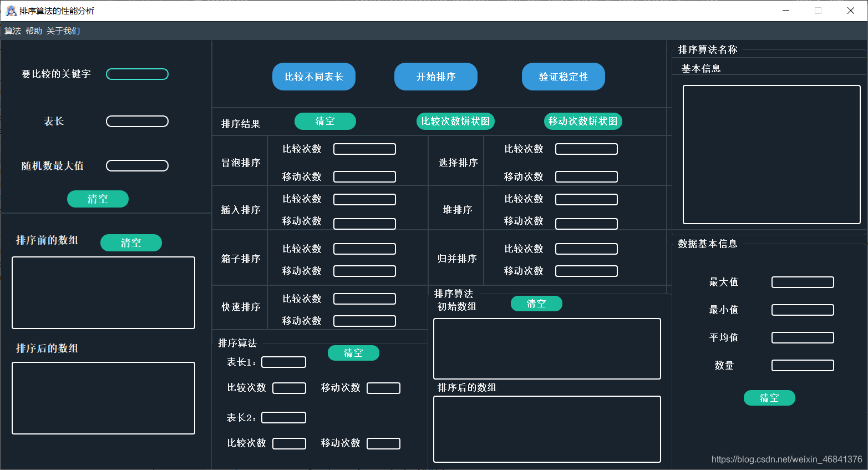The width and height of the screenshot is (868, 470).
Task: Select 选择排序 比较次数 field
Action: pos(586,149)
